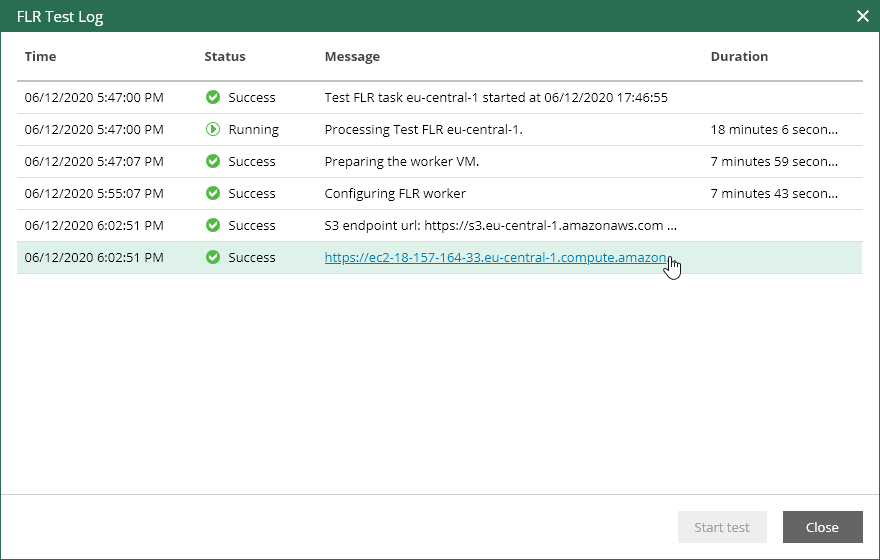The image size is (880, 560).
Task: Click success icon for Configuring FLR worker
Action: coord(212,193)
